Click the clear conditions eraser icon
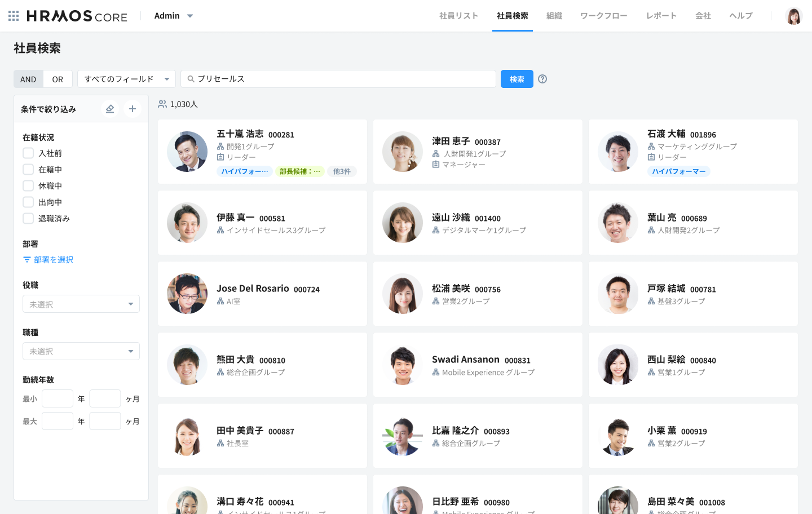The image size is (812, 514). [x=110, y=108]
